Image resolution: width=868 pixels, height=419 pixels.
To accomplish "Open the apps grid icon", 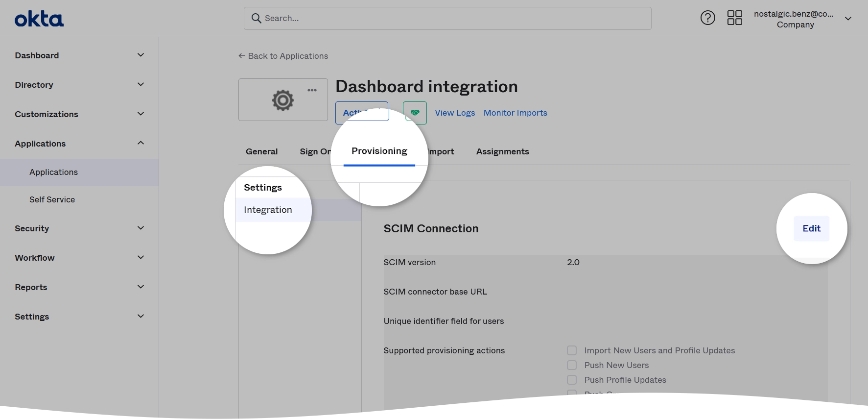I will [x=734, y=18].
